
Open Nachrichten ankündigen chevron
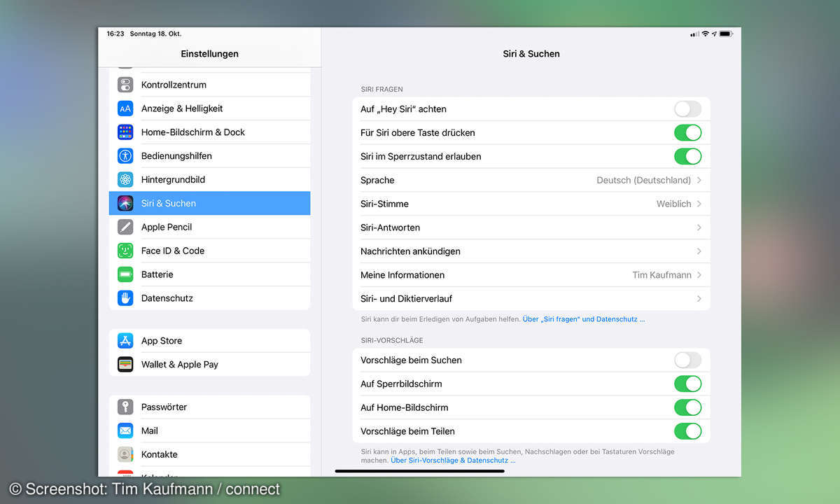point(699,251)
